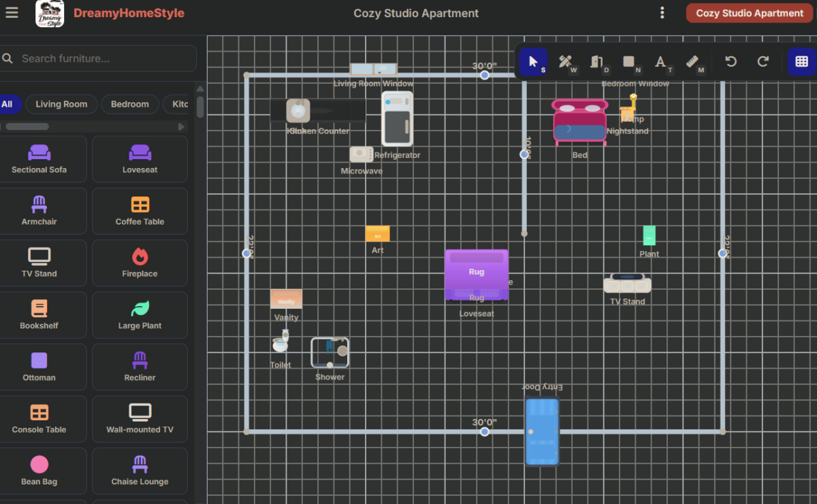Screen dimensions: 817x504
Task: Toggle the grid display button
Action: tap(801, 62)
